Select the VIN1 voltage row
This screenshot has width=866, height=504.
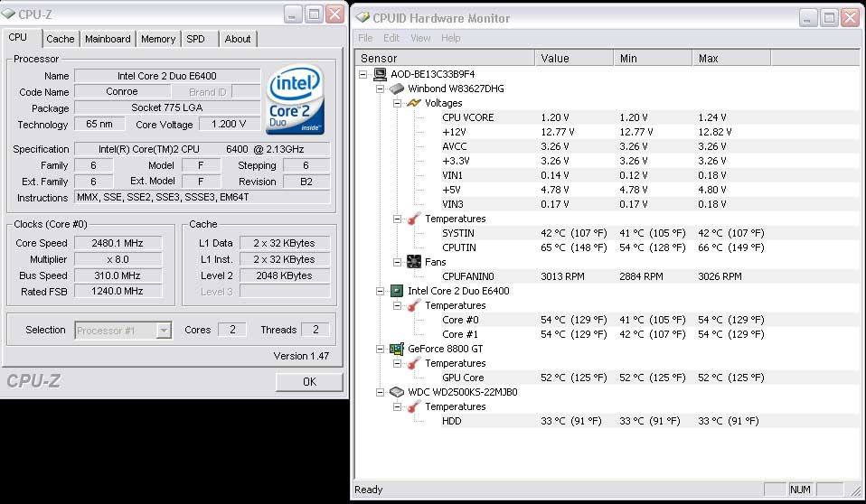(607, 175)
